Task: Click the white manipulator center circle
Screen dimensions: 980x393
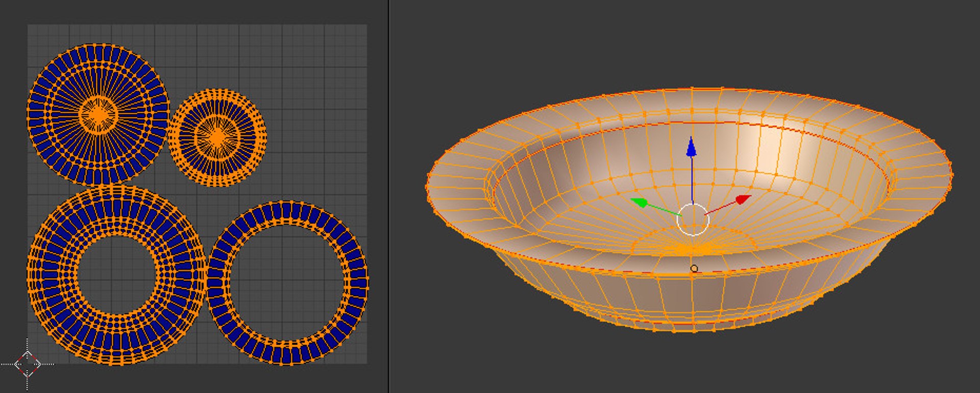Action: click(x=693, y=219)
